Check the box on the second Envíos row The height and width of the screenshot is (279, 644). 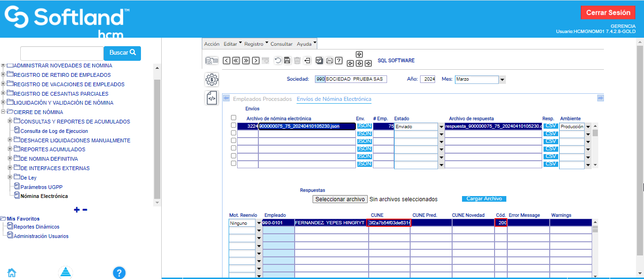coord(233,133)
